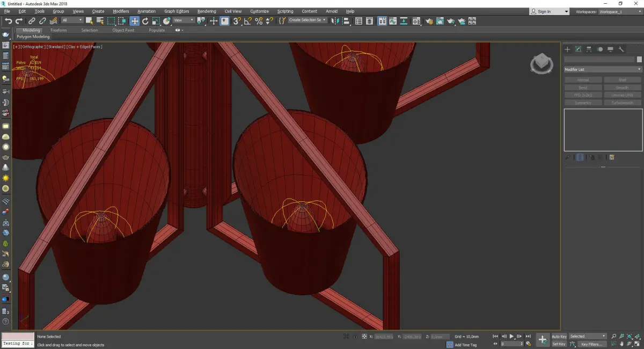Click the Mirror tool icon
The height and width of the screenshot is (349, 644).
point(335,21)
